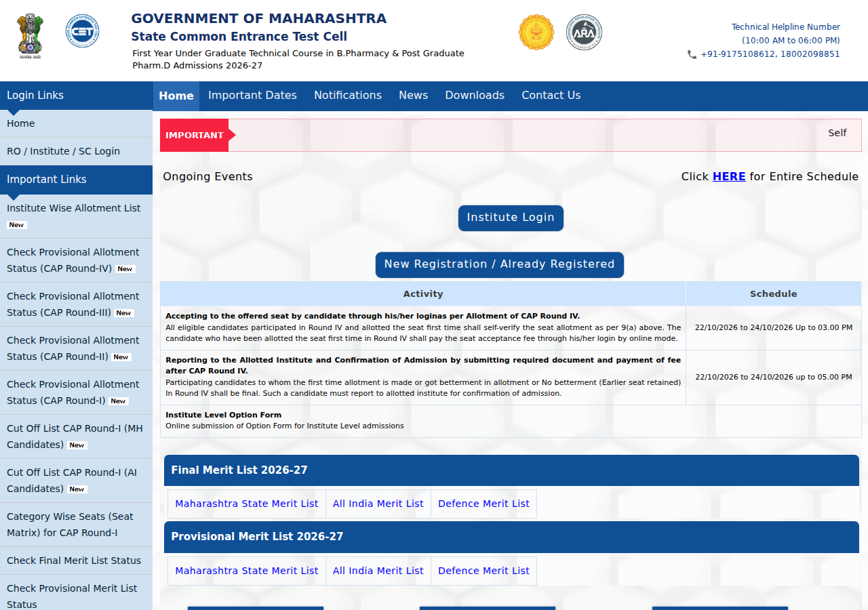Image resolution: width=868 pixels, height=610 pixels.
Task: Select Home in the Login Links sidebar
Action: coord(76,123)
